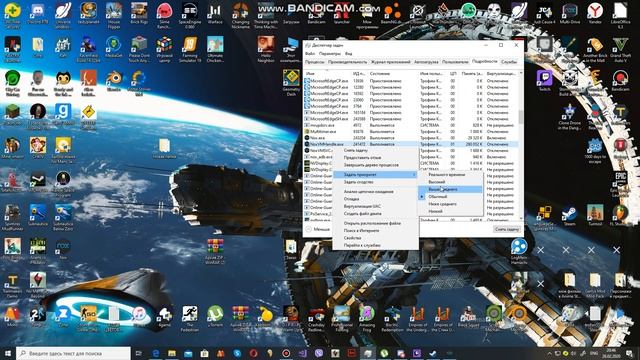This screenshot has width=640, height=360.
Task: Sort processes by the Имя column header
Action: 327,73
